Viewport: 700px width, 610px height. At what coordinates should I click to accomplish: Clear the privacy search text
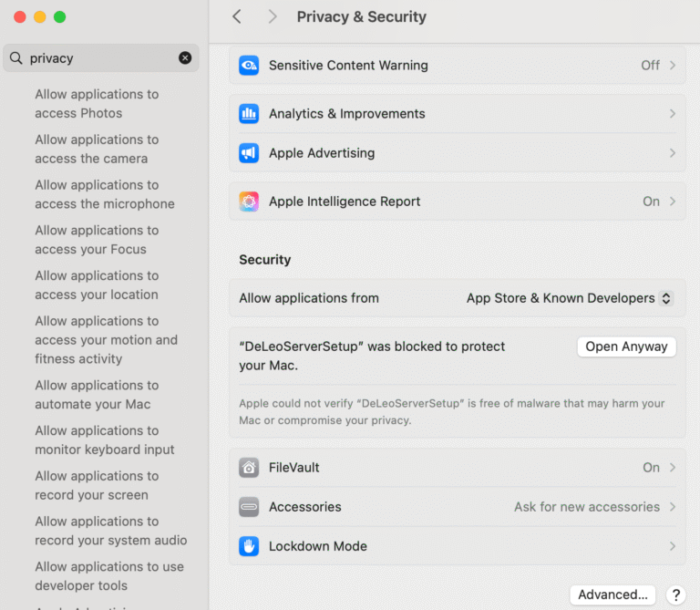pyautogui.click(x=185, y=57)
